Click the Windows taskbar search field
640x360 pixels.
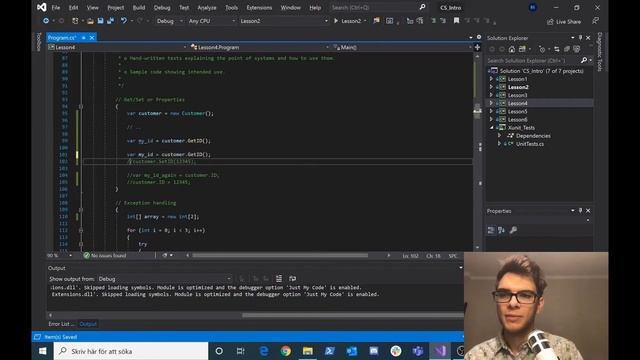tap(131, 351)
